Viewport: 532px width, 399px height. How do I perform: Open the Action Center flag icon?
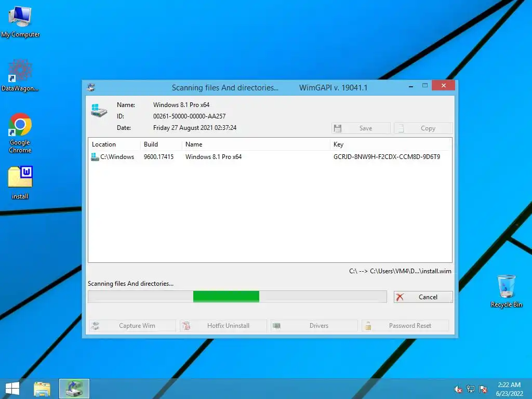(483, 389)
